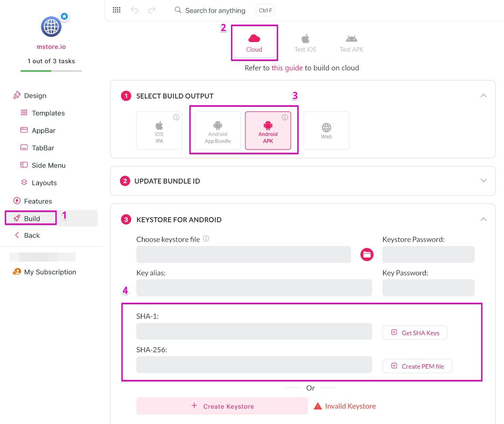Viewport: 504px width, 424px height.
Task: Click the undo arrow icon
Action: point(135,10)
